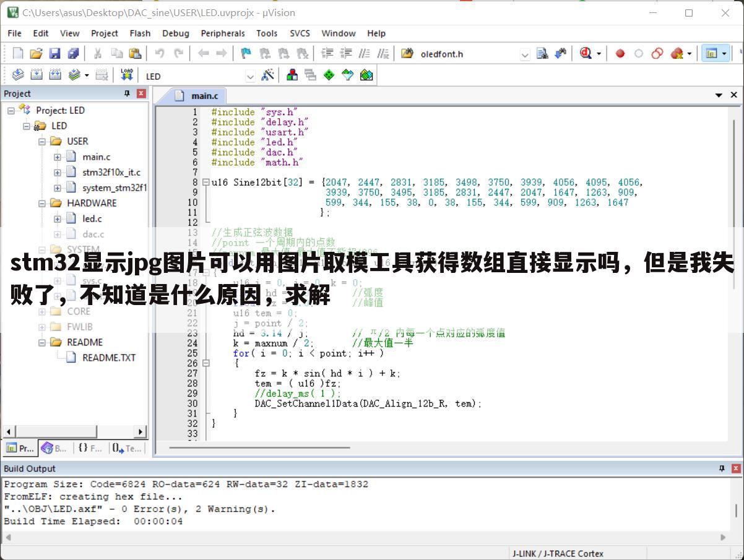Close the Build Output panel
The width and height of the screenshot is (744, 560).
coord(736,468)
